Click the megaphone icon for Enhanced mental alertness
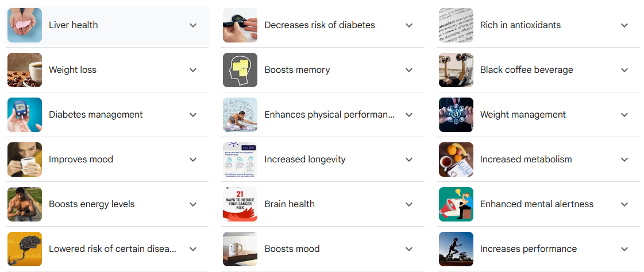This screenshot has width=644, height=272. pyautogui.click(x=456, y=204)
